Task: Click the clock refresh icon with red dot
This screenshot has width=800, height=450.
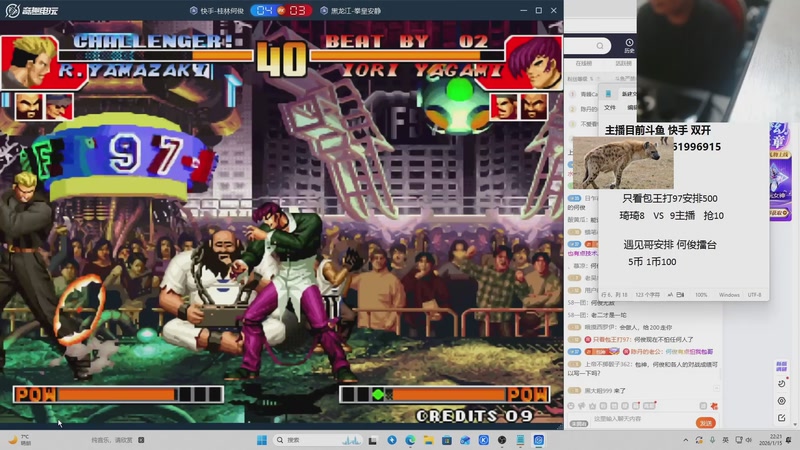Action: tap(782, 383)
